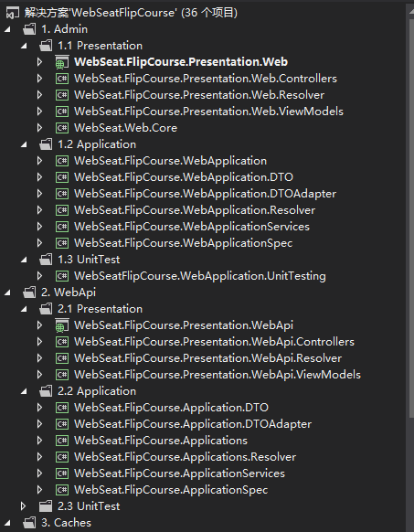Click the folder icon of 2.1 Presentation
Viewport: 414px width, 532px height.
(x=46, y=309)
